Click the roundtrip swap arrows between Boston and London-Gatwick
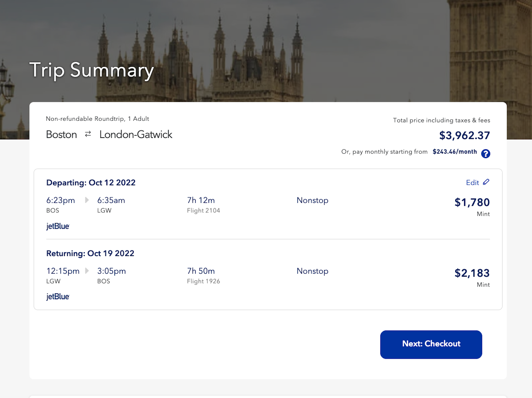Viewport: 532px width, 398px height. point(87,134)
